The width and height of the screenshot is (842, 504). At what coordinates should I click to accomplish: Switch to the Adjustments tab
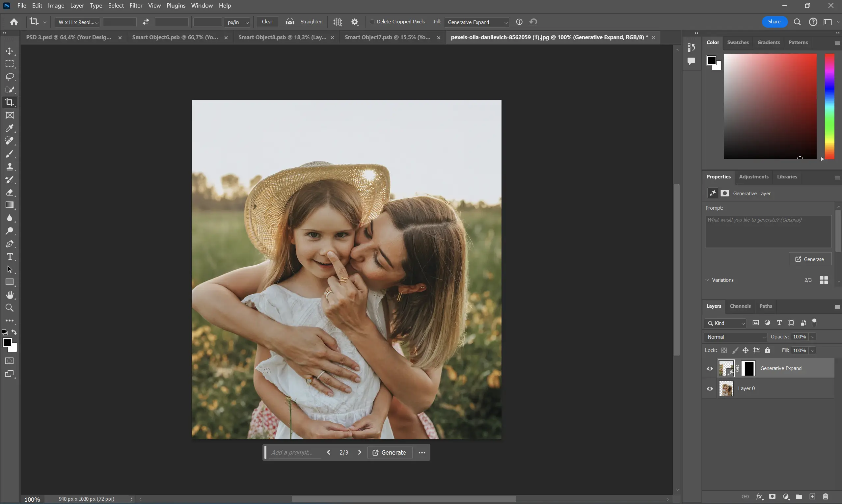753,176
